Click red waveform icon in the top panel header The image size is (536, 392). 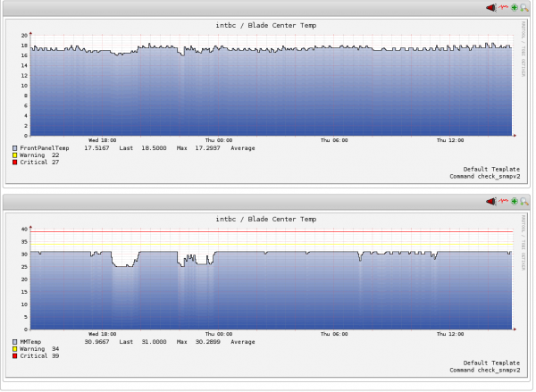pyautogui.click(x=502, y=7)
